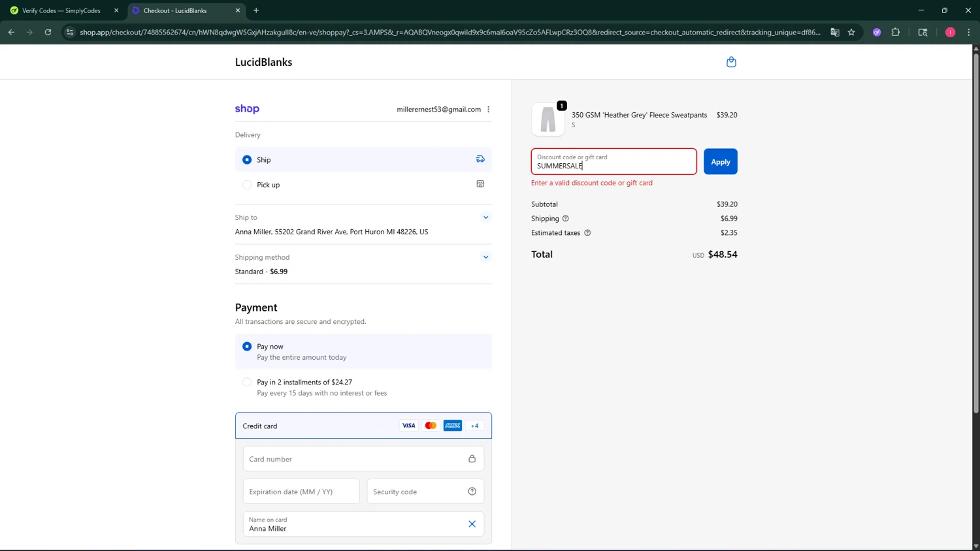Focus the Expiration date field
Viewport: 980px width, 551px height.
pyautogui.click(x=301, y=492)
